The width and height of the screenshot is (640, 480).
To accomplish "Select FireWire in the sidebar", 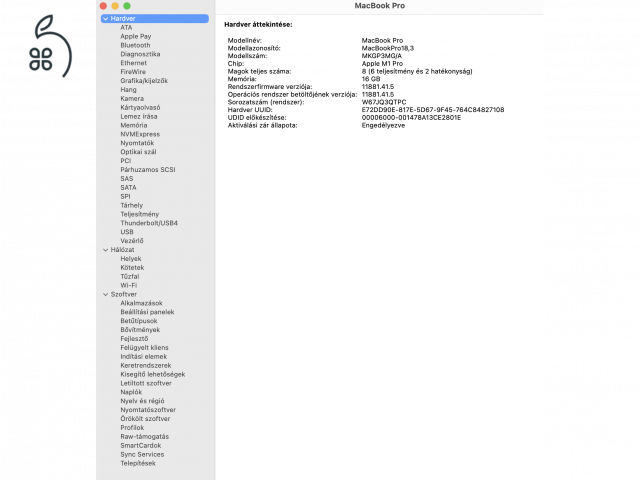I will click(133, 72).
